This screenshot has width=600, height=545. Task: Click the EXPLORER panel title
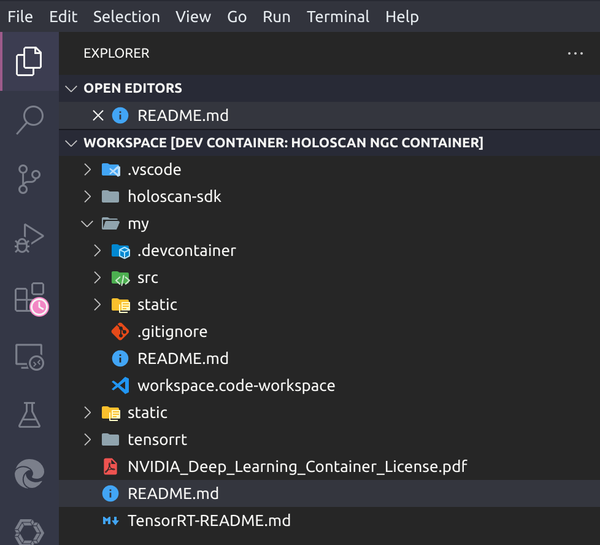pyautogui.click(x=116, y=54)
